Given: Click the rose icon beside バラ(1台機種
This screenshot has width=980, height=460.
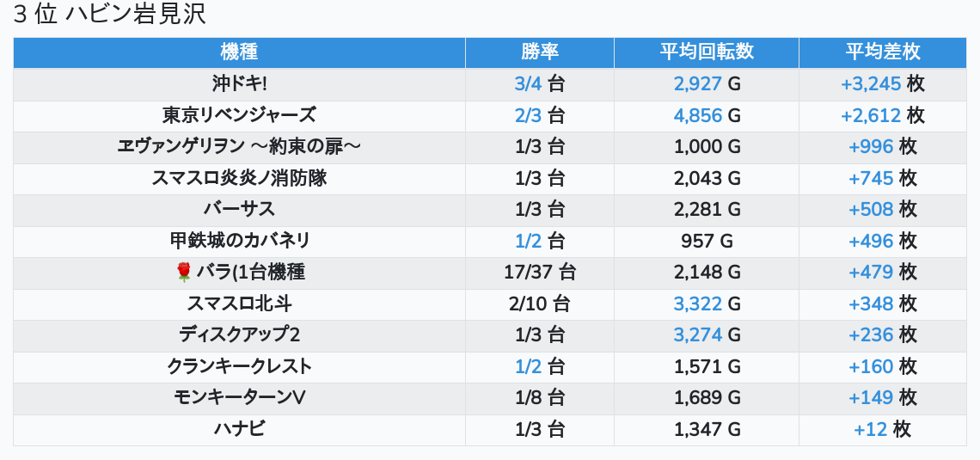Looking at the screenshot, I should (x=183, y=273).
